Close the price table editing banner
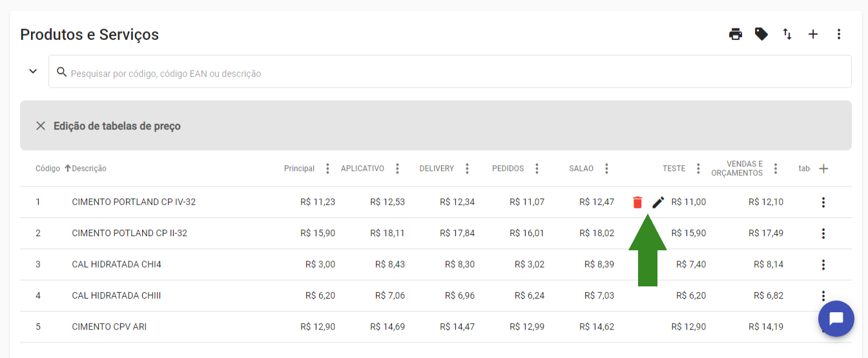The image size is (868, 358). click(x=41, y=126)
